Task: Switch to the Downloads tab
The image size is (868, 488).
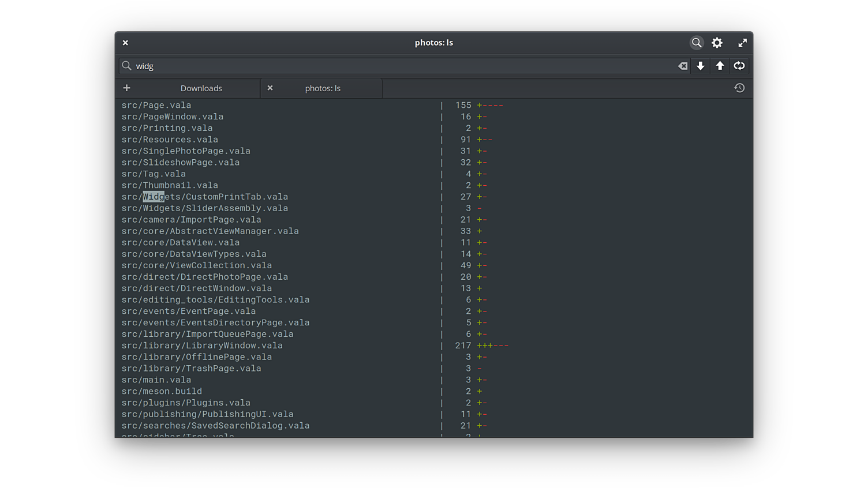Action: (x=201, y=88)
